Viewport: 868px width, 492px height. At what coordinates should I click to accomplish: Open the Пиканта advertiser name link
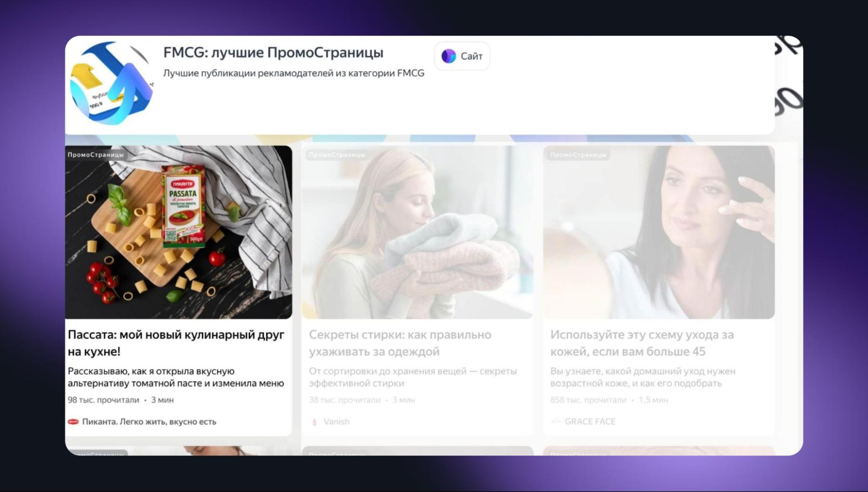pos(149,422)
